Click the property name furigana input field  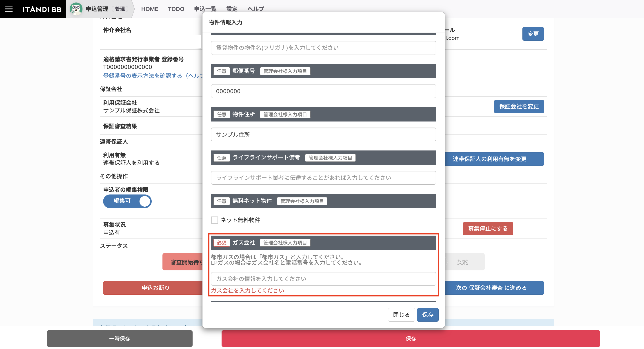[x=323, y=48]
